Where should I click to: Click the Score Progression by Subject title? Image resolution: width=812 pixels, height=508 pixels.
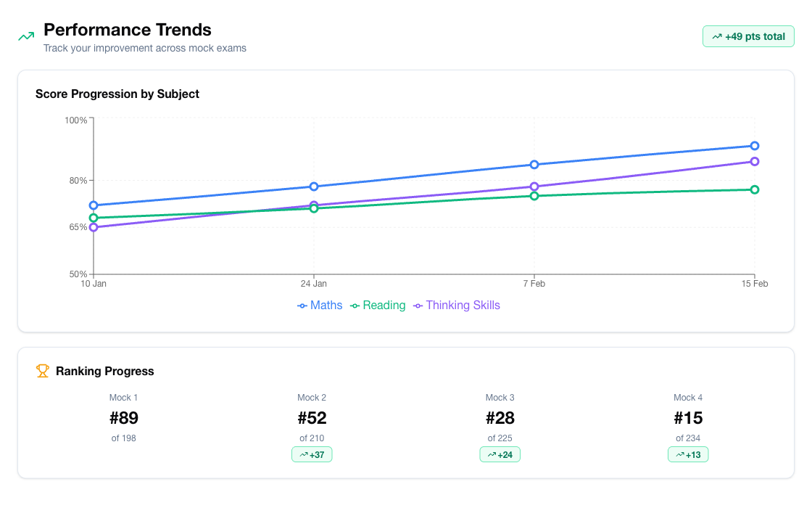(x=117, y=94)
